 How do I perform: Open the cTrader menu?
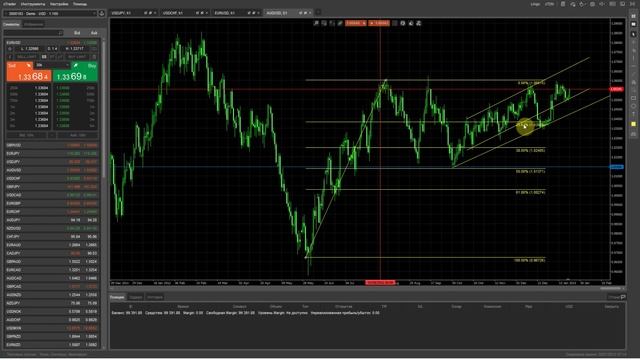(9, 4)
